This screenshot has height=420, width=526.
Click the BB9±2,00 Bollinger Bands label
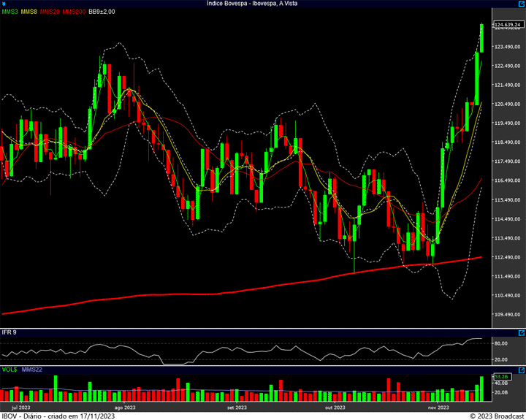point(102,12)
